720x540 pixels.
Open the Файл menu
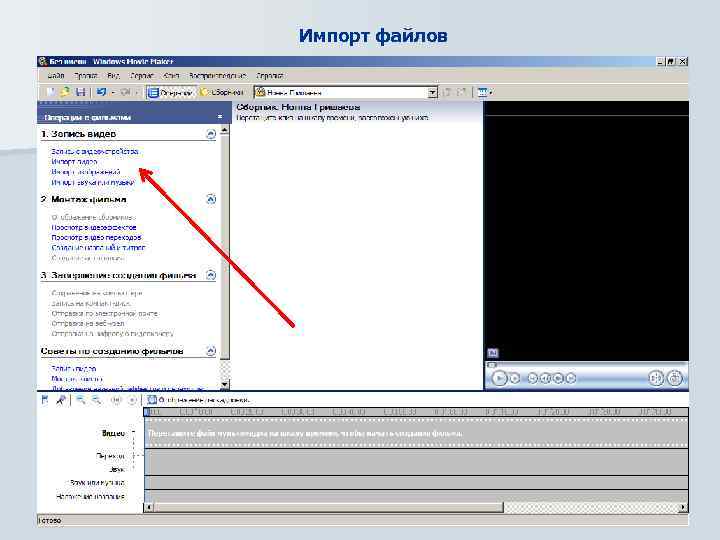pyautogui.click(x=56, y=75)
